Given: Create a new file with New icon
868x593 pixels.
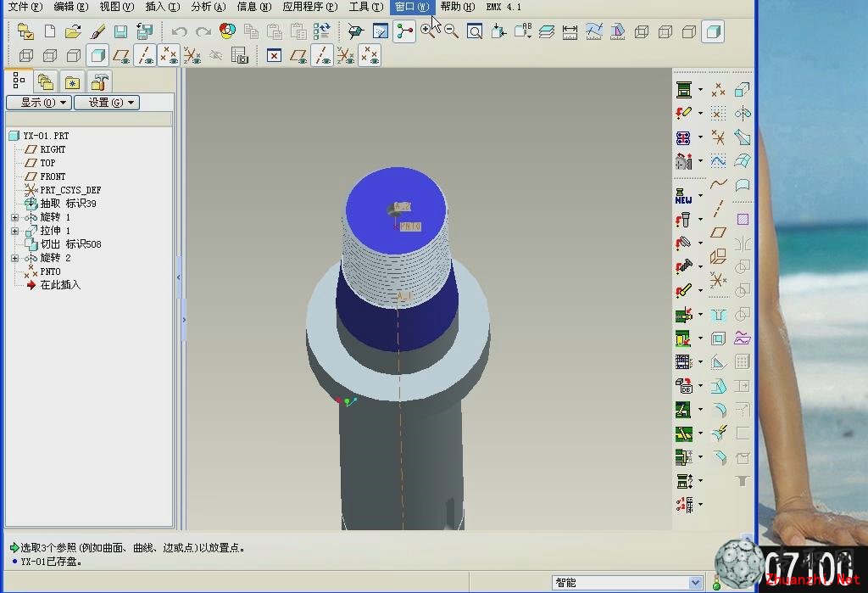Looking at the screenshot, I should (50, 31).
